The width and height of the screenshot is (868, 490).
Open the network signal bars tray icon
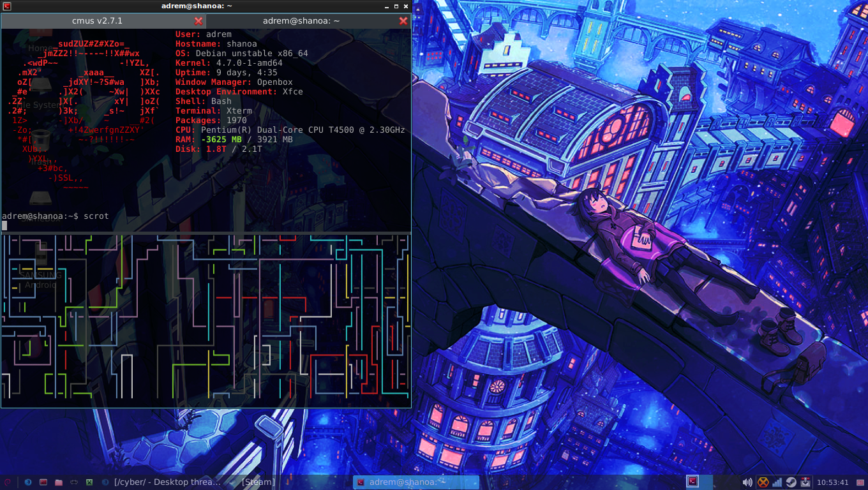pos(777,482)
